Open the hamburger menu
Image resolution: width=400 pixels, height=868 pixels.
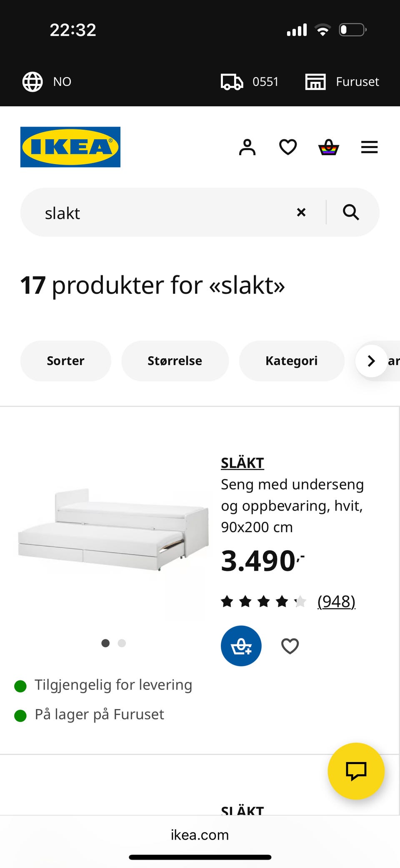pyautogui.click(x=369, y=147)
